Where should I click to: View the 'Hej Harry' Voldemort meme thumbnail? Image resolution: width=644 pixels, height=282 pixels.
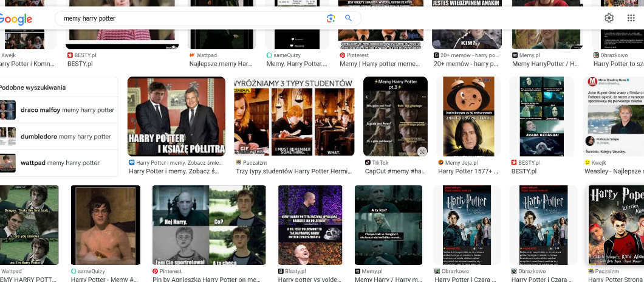[x=209, y=225]
